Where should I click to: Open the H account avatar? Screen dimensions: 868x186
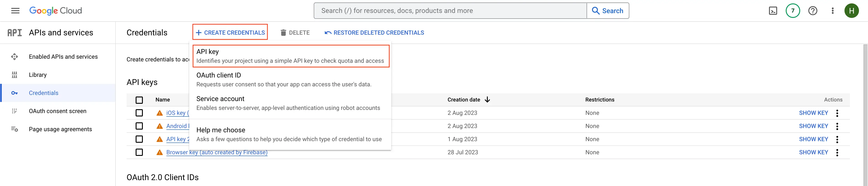pos(851,11)
